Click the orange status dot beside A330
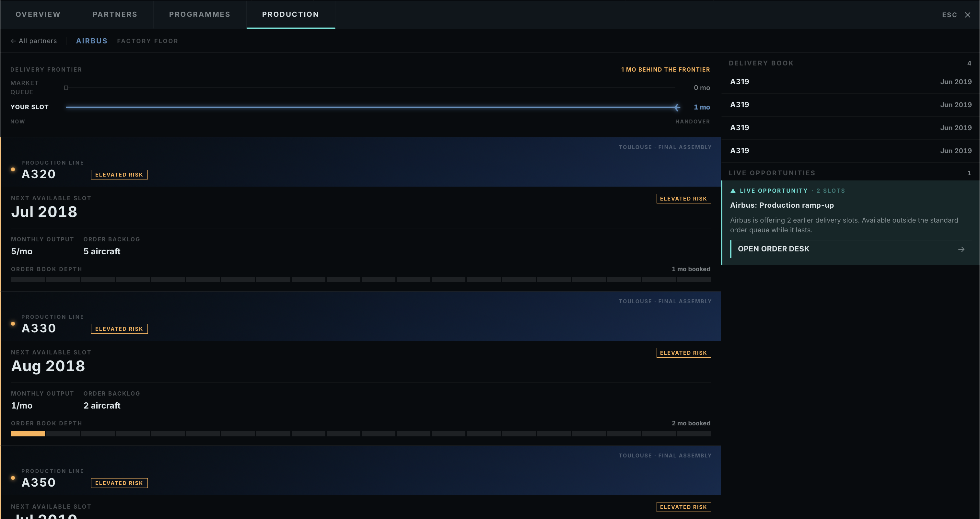980x519 pixels. (x=13, y=324)
